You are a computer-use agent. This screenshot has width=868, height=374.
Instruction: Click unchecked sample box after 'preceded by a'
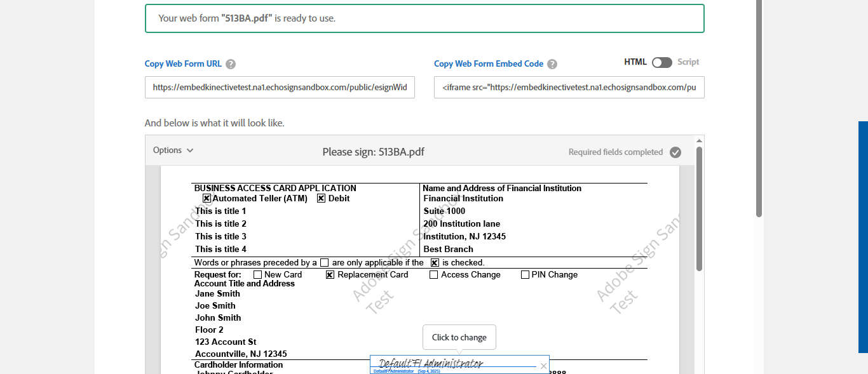point(324,262)
